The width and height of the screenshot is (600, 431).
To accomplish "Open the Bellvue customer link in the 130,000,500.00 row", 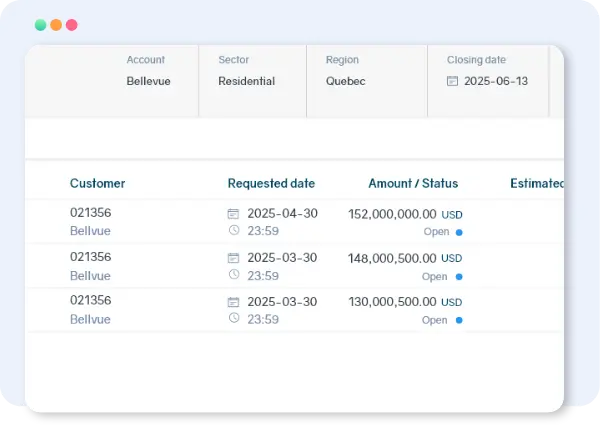I will pos(90,319).
